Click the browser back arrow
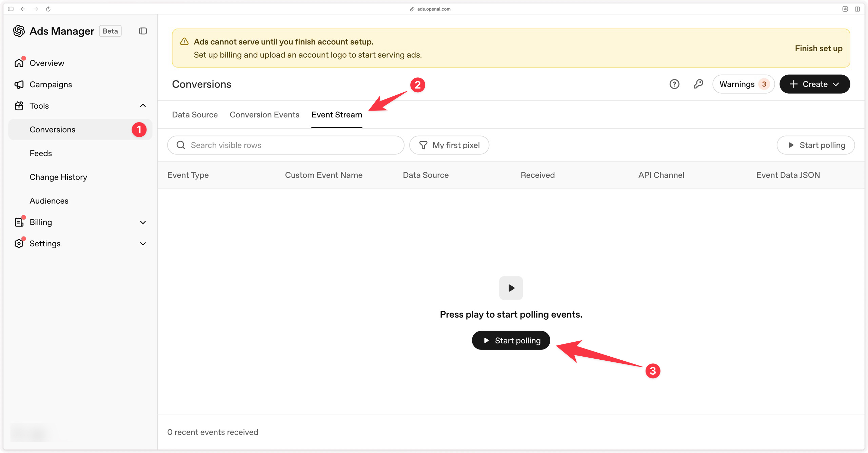 click(x=23, y=9)
